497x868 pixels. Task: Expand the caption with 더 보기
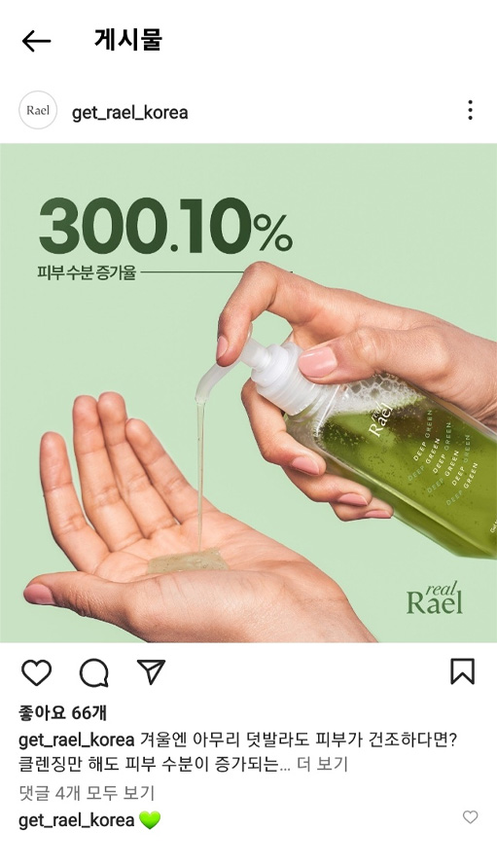point(322,765)
